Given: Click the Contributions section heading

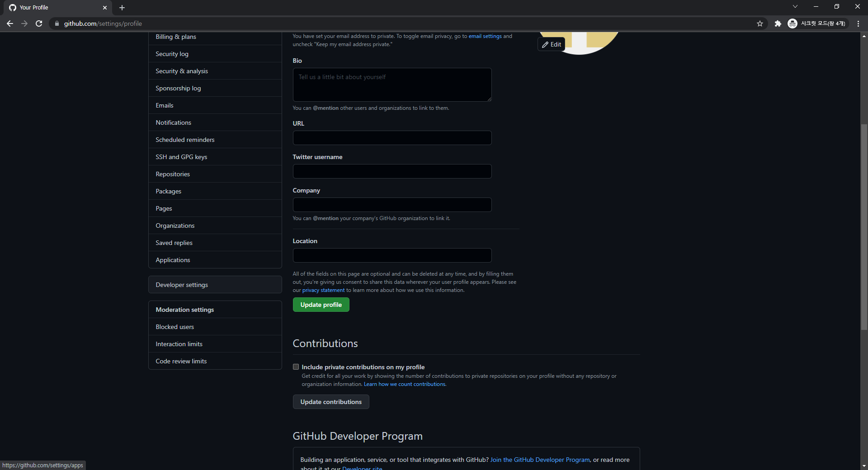Looking at the screenshot, I should point(325,343).
